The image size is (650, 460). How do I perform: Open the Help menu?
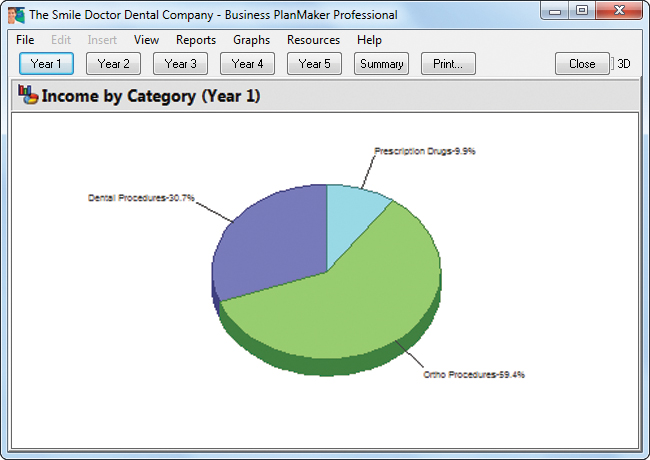tap(369, 40)
